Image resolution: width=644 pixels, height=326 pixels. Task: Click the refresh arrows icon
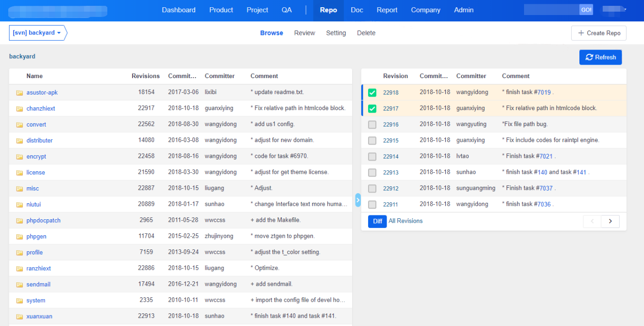point(589,57)
